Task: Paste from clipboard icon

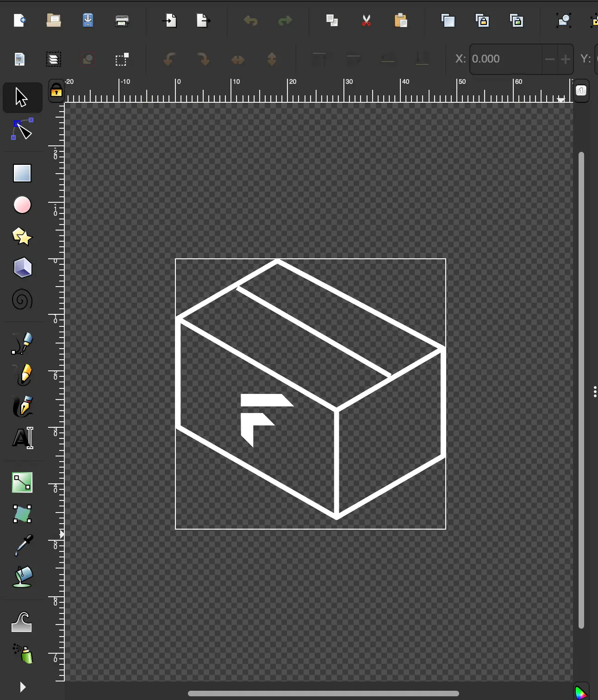Action: pos(401,21)
